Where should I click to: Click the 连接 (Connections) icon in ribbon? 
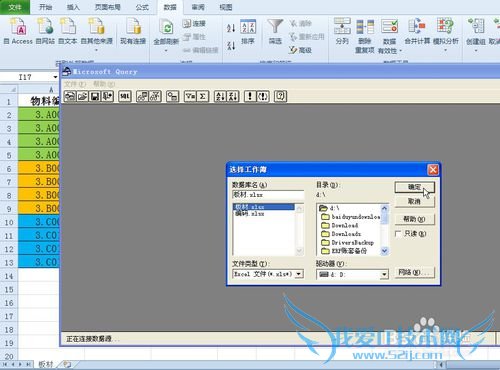(194, 23)
